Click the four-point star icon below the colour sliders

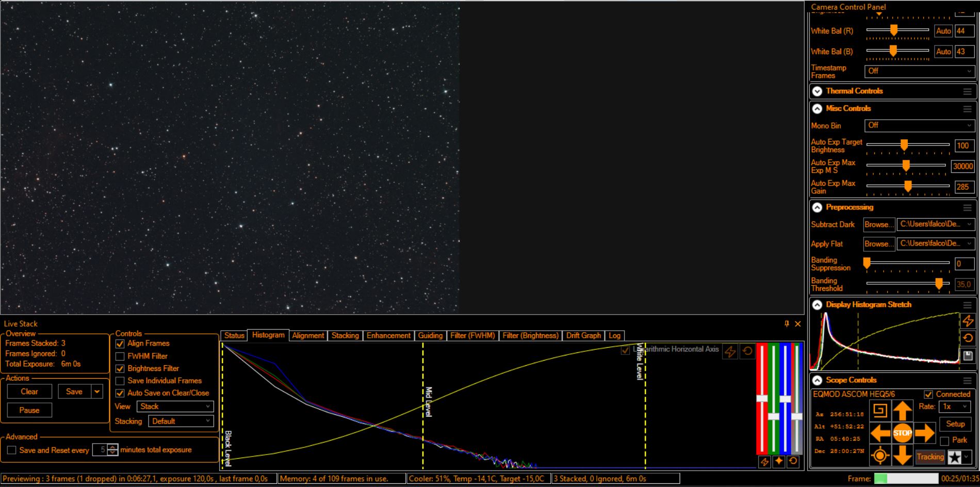coord(779,462)
